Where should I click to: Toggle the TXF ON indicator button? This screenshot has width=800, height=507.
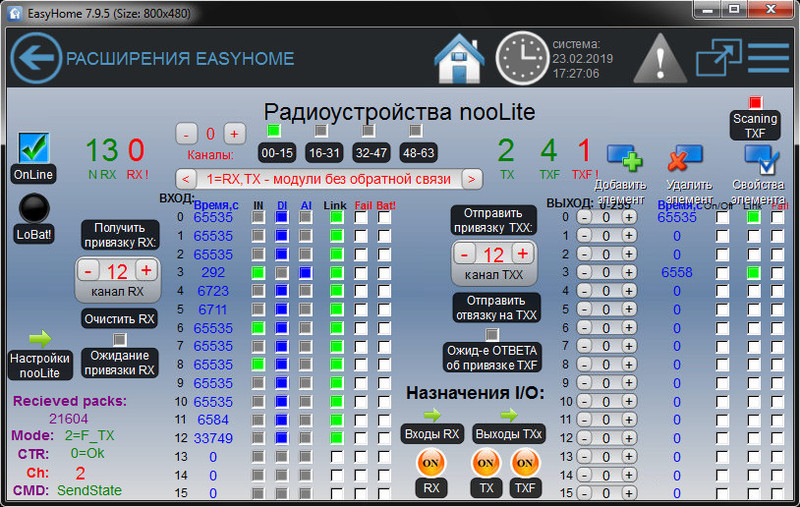[x=525, y=464]
